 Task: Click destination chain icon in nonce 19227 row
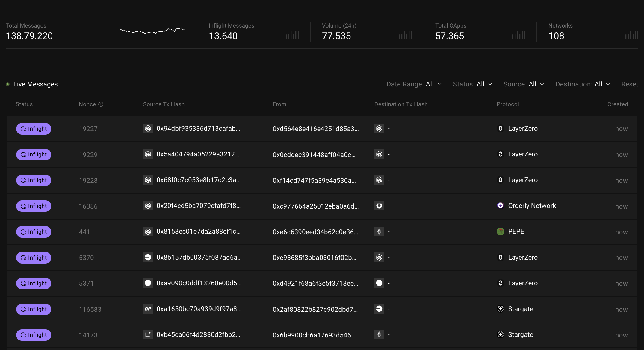[x=379, y=129]
